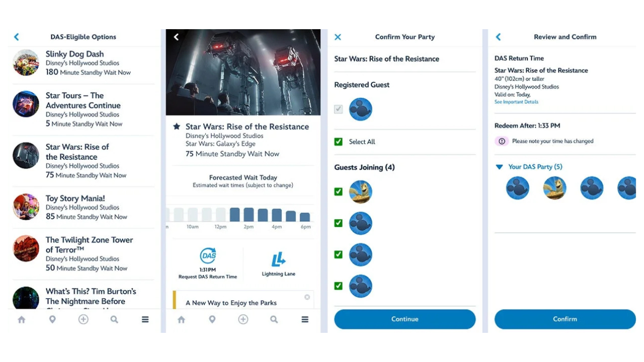This screenshot has height=362, width=644.
Task: Tap the white back arrow over the attraction photo
Action: pos(176,37)
